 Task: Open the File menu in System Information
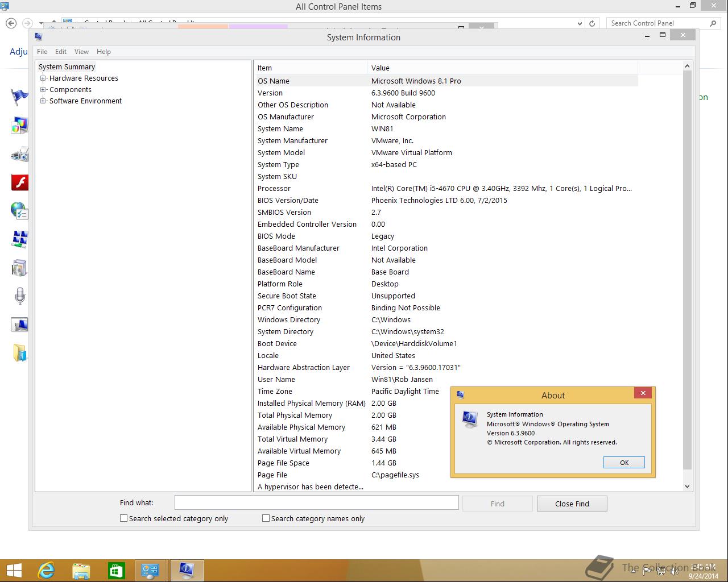tap(42, 52)
